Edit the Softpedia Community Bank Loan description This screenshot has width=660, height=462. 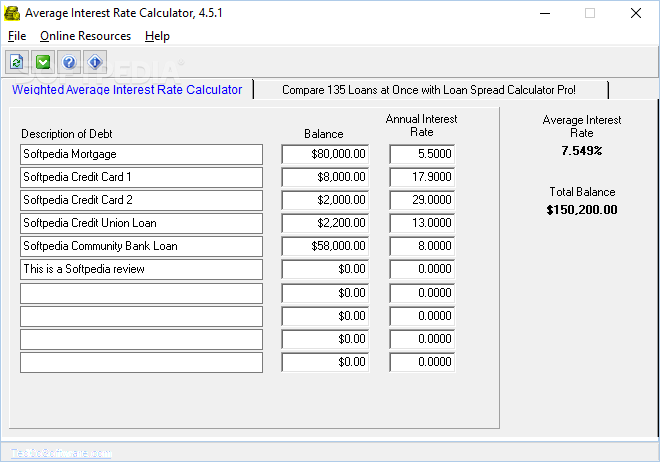(141, 246)
